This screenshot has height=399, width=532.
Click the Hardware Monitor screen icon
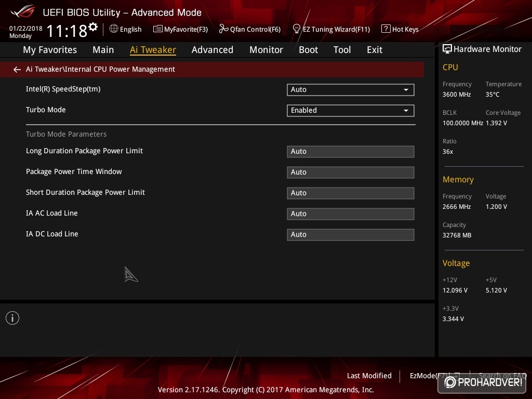[447, 49]
